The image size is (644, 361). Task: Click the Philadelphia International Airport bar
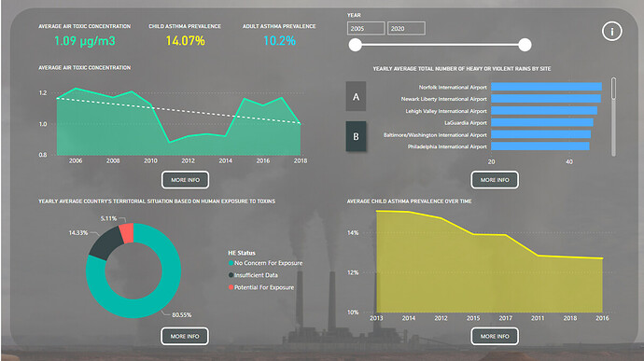(540, 146)
